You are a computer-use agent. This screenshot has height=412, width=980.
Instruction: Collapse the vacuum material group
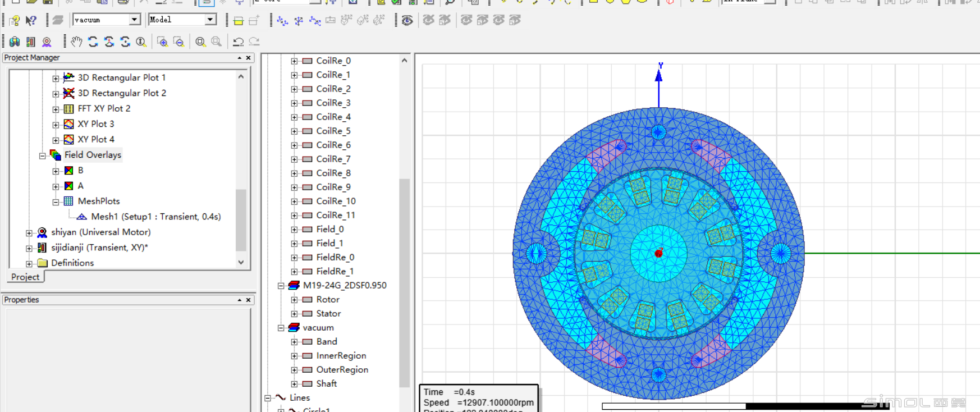pyautogui.click(x=281, y=328)
